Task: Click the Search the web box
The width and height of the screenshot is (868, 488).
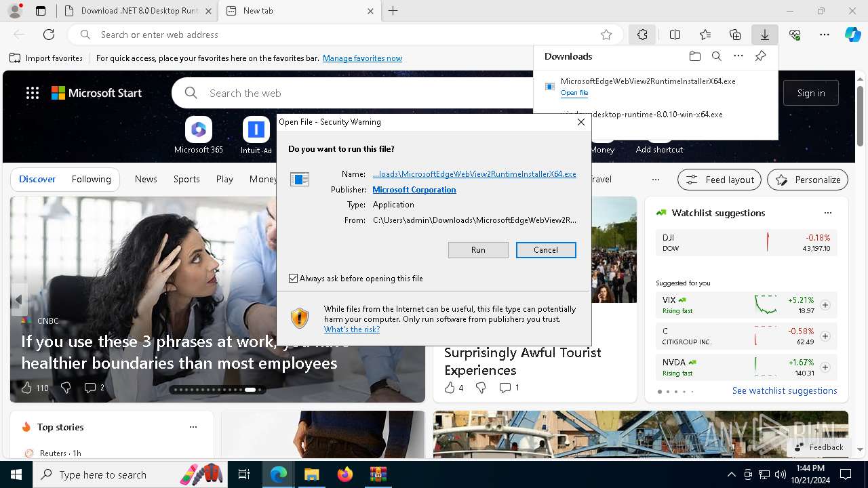Action: (x=370, y=93)
